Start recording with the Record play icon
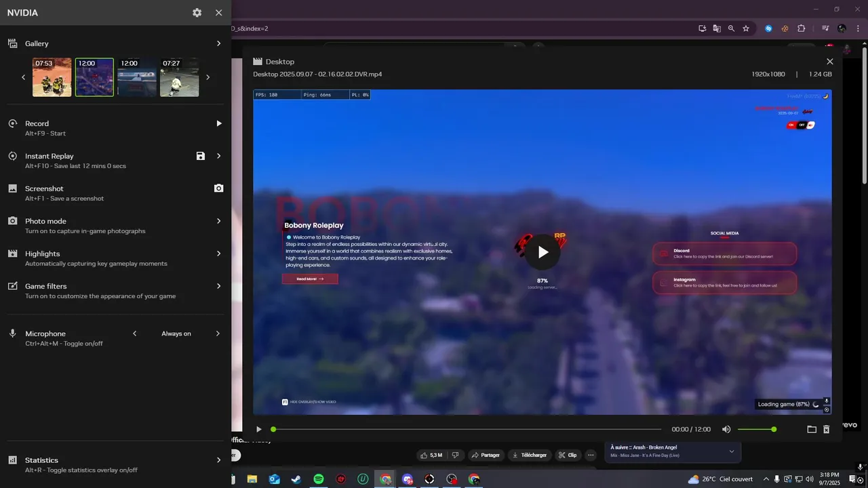This screenshot has width=868, height=488. click(x=218, y=123)
